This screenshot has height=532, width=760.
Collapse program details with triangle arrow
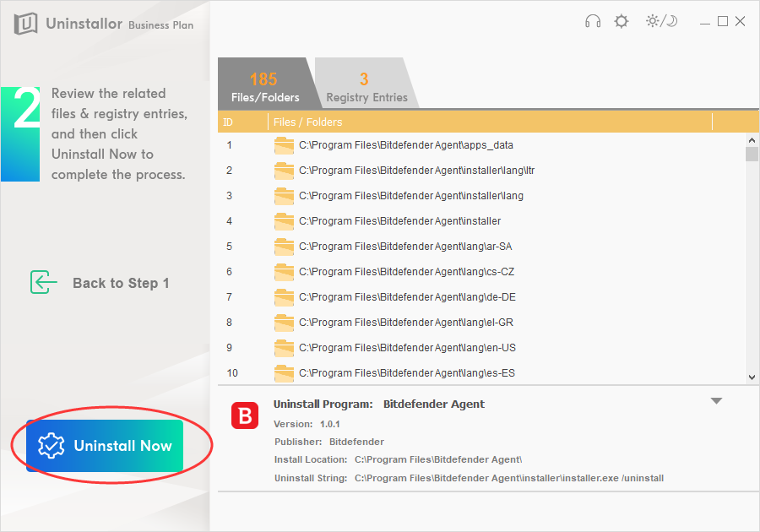716,401
